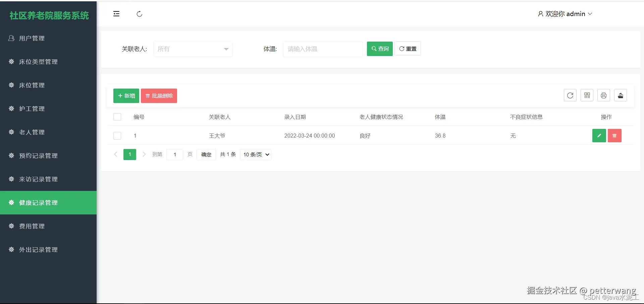The image size is (644, 304).
Task: Click the export data icon
Action: [620, 95]
